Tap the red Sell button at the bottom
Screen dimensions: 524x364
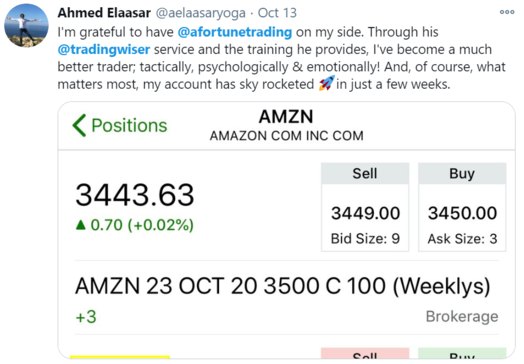coord(365,354)
